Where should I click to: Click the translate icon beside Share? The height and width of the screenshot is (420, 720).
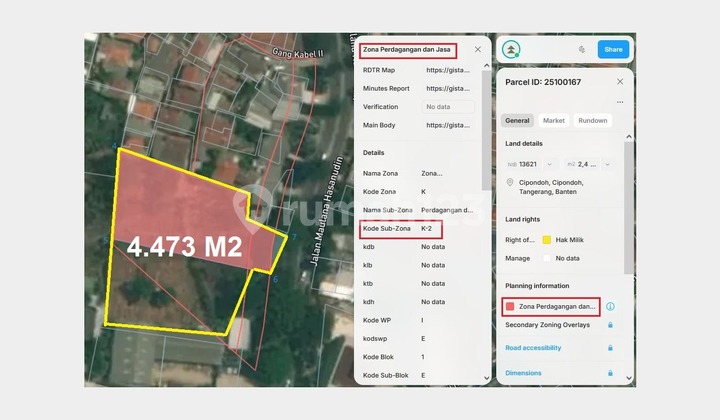(581, 49)
